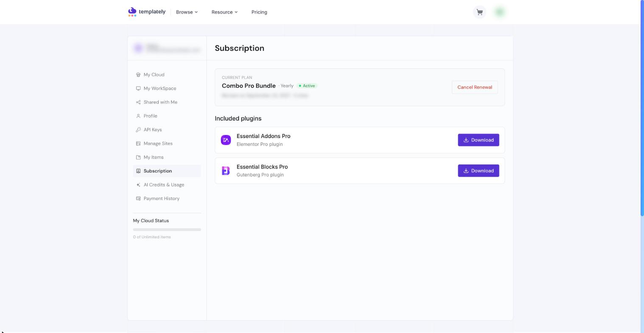Open the shopping cart icon
644x333 pixels.
pyautogui.click(x=479, y=12)
